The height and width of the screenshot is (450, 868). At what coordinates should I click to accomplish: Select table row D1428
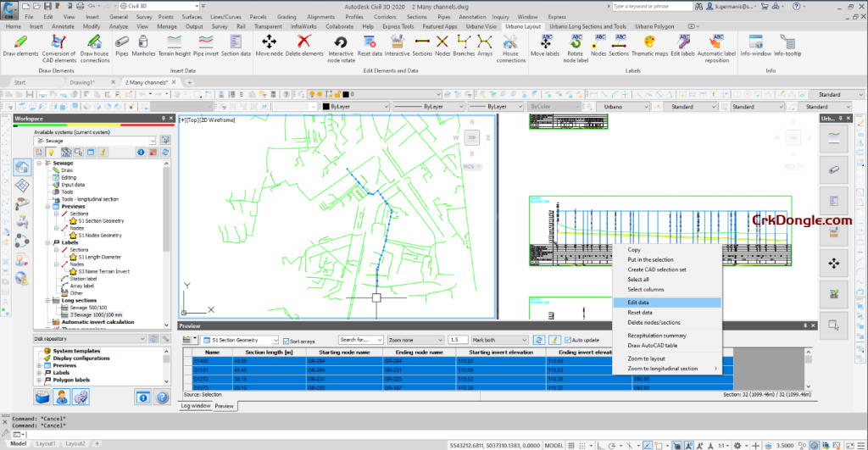457,361
